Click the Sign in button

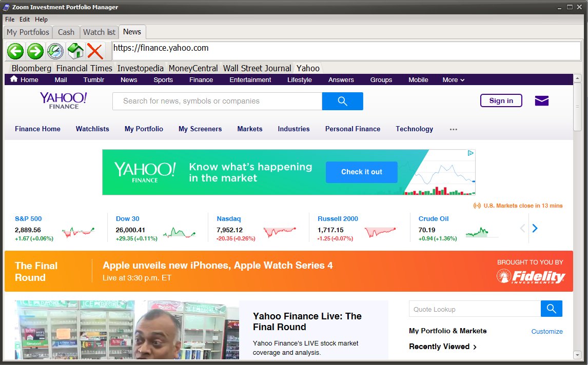pos(501,100)
